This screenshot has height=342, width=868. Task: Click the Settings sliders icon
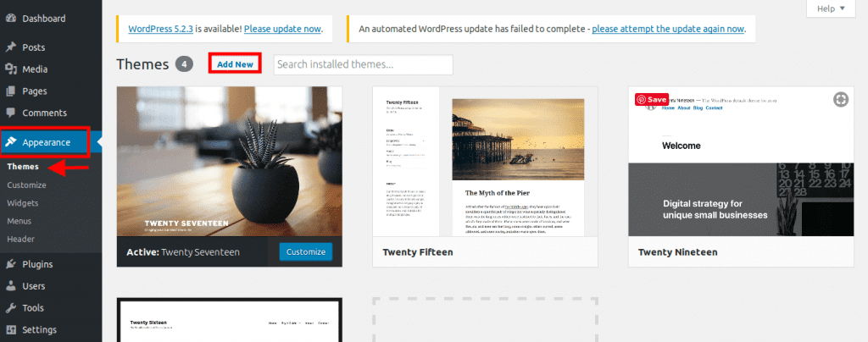10,330
